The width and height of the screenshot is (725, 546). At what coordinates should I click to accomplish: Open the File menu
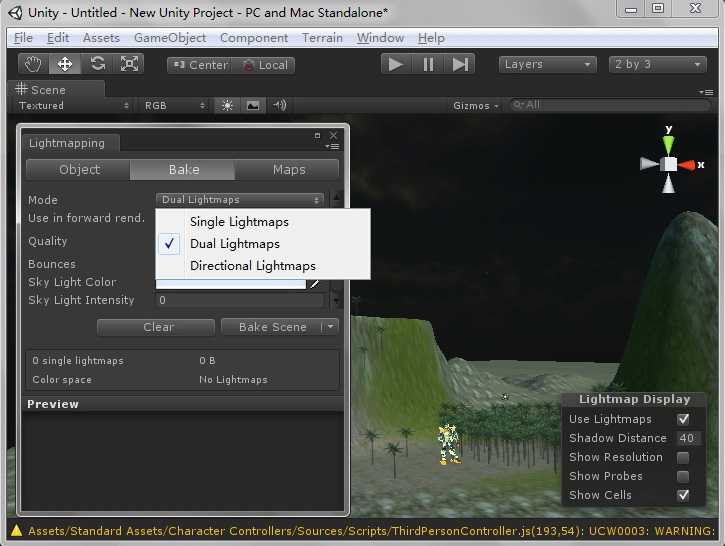(23, 38)
